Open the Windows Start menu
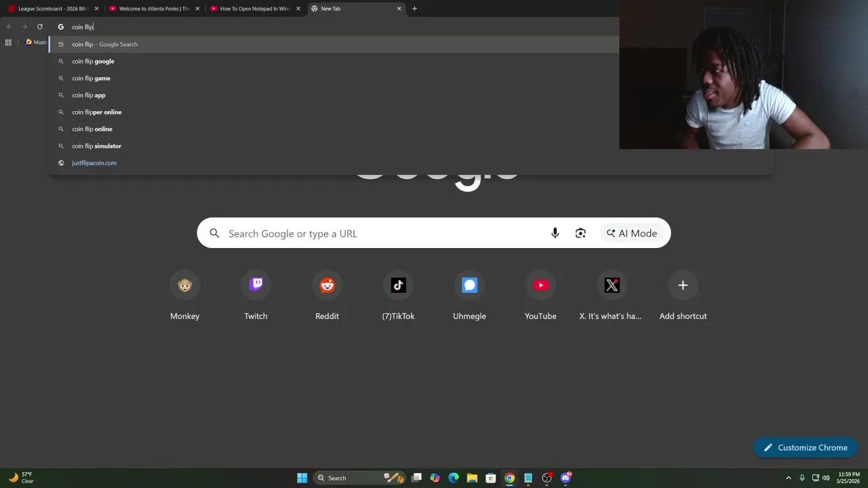 tap(302, 478)
